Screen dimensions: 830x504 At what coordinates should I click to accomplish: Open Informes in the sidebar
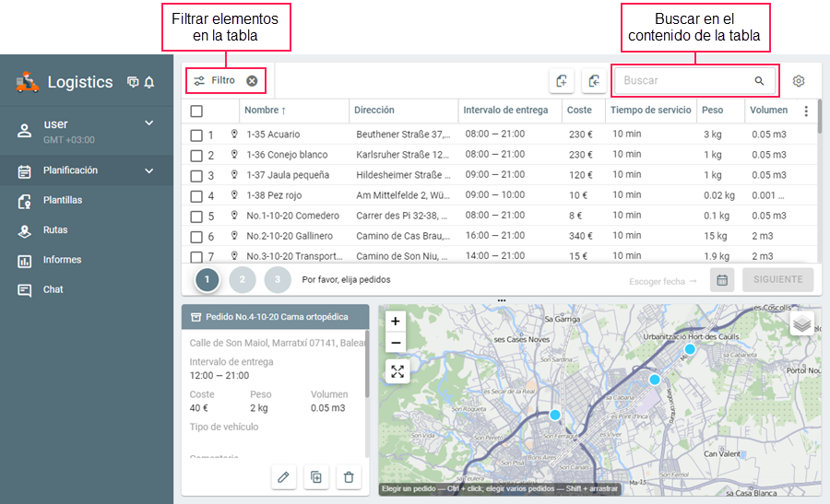(x=62, y=260)
